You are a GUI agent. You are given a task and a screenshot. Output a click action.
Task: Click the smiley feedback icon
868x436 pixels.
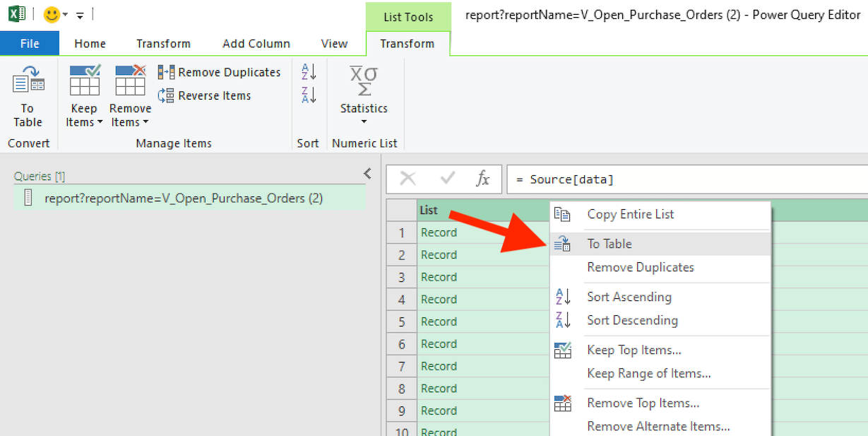pyautogui.click(x=52, y=14)
